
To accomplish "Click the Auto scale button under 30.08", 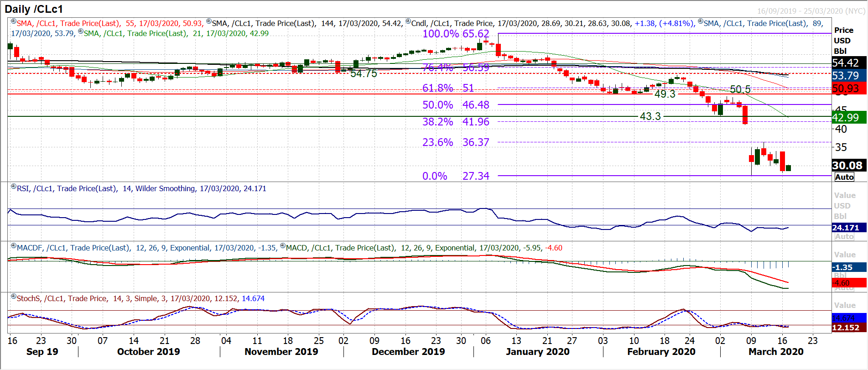I will tap(844, 177).
